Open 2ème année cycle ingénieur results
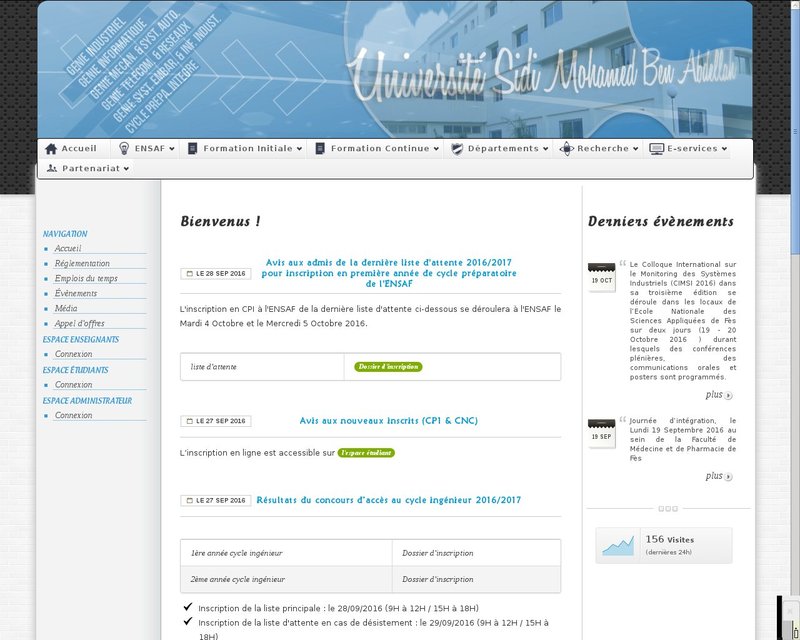The image size is (800, 640). tap(238, 580)
